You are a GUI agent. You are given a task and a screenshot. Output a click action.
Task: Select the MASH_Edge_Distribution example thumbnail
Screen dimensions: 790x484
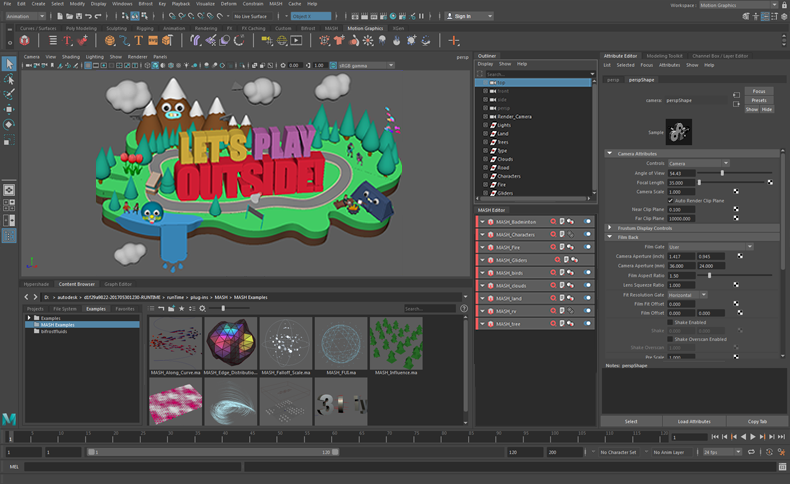pyautogui.click(x=231, y=343)
